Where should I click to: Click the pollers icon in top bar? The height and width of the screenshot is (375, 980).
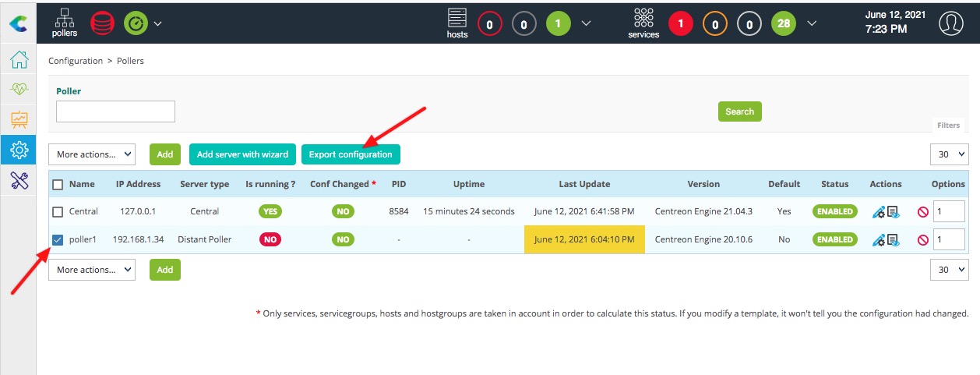pos(65,23)
